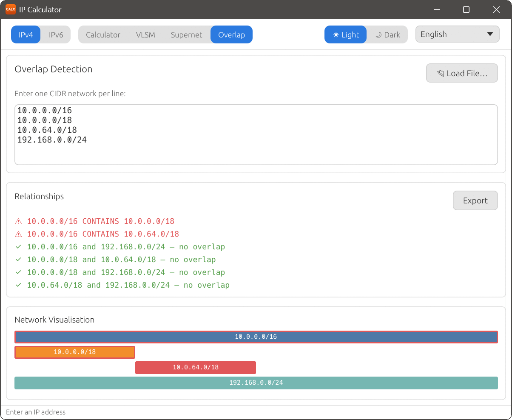
Task: Select the orange 10.0.0.0/18 bar in visualisation
Action: (74, 352)
